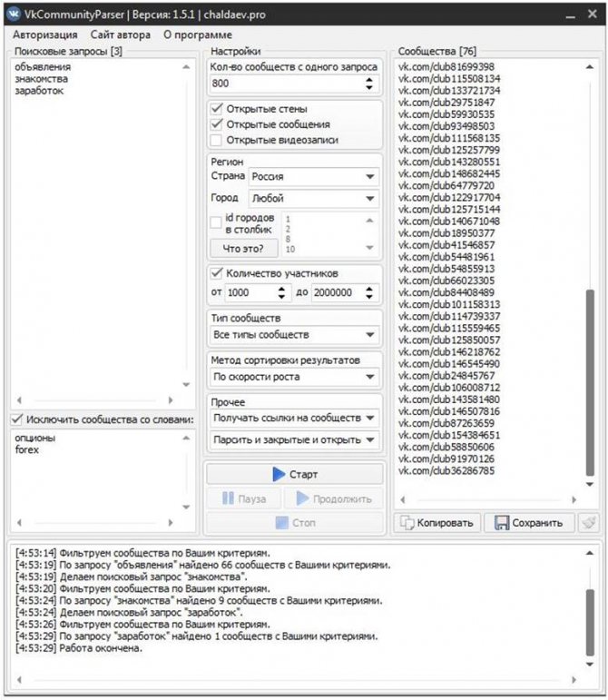Close the VkCommunityParser window

(x=592, y=15)
